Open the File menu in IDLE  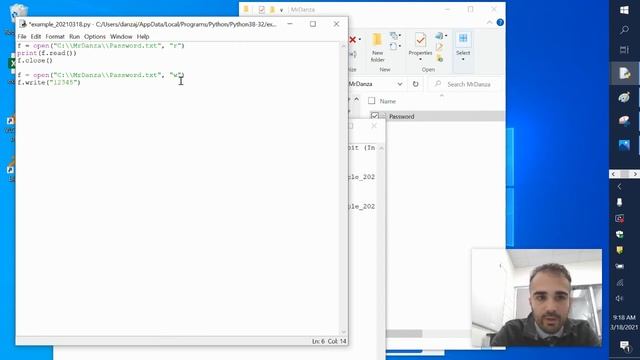(x=22, y=37)
